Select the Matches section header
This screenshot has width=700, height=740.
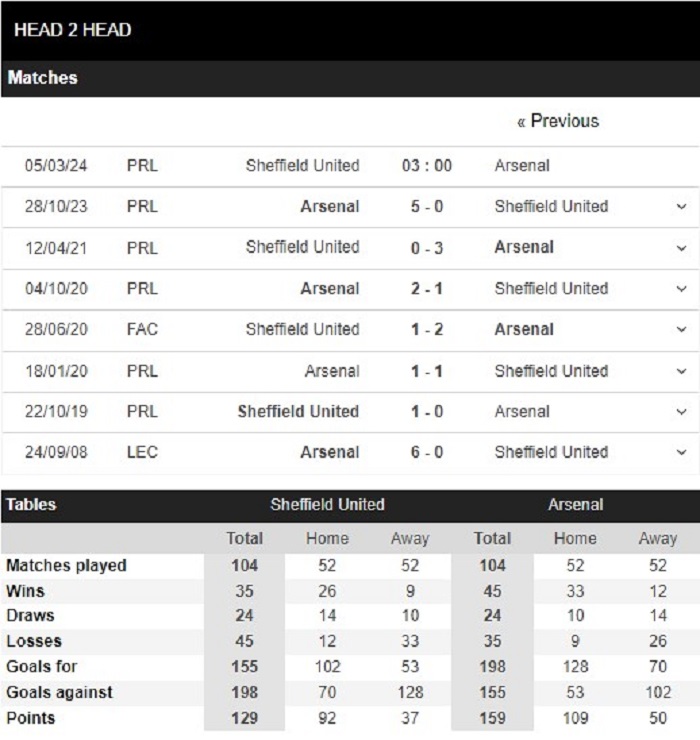42,78
